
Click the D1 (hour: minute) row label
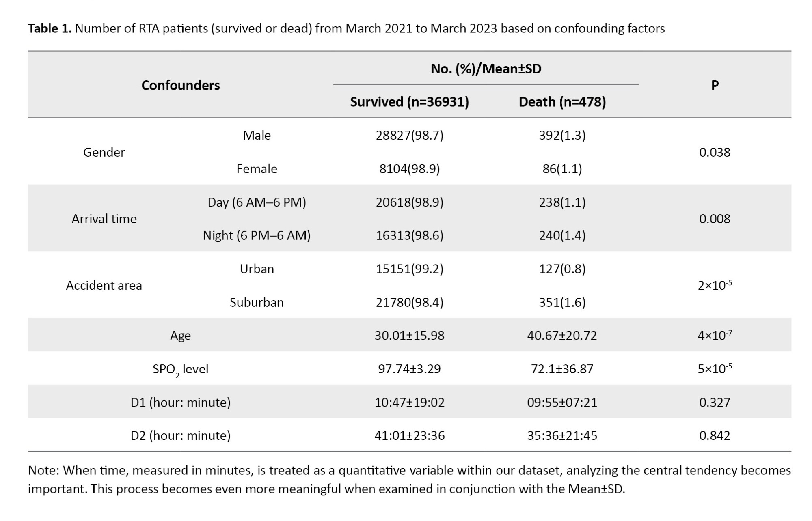click(x=180, y=402)
